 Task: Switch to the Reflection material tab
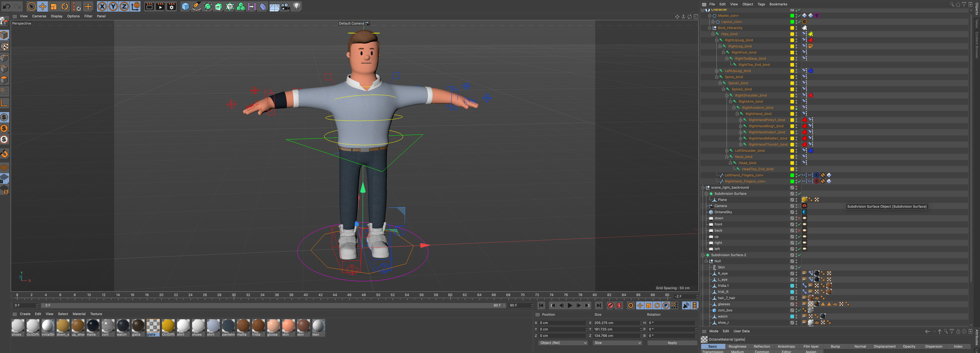click(x=762, y=347)
